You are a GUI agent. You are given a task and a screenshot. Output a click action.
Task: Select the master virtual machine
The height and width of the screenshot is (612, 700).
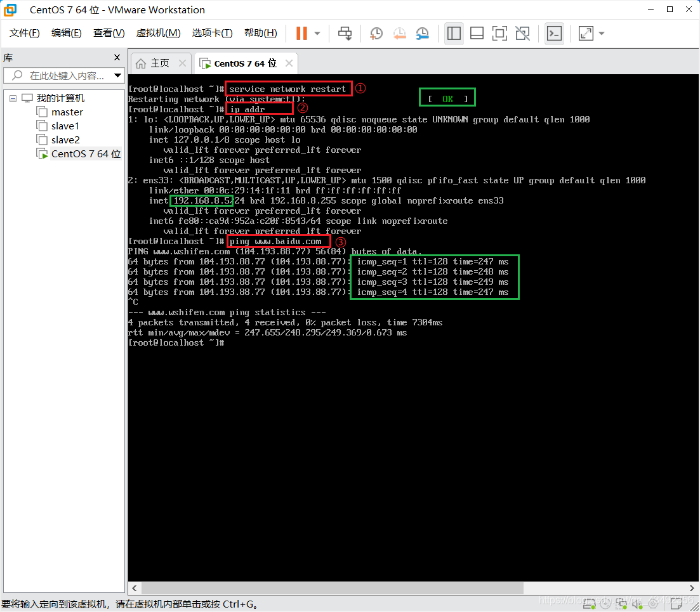point(67,112)
